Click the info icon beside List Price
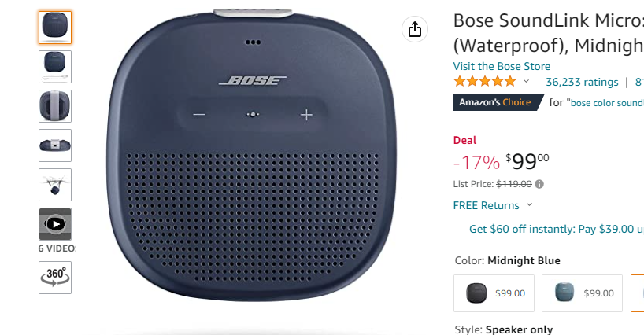Viewport: 644px width, 335px height. click(x=539, y=184)
